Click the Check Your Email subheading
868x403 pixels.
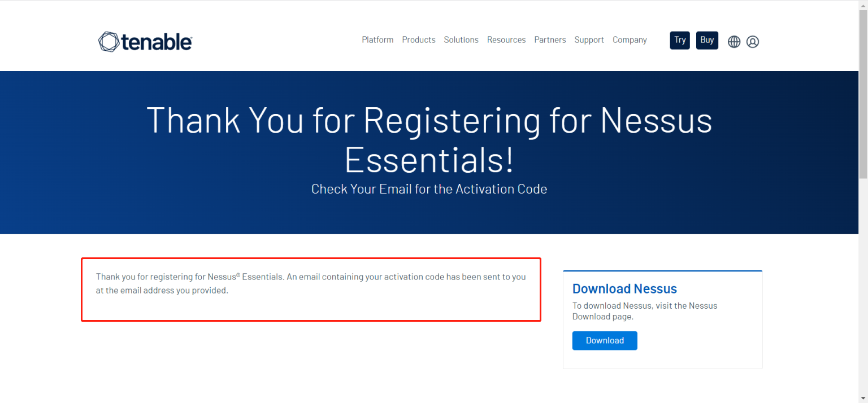click(429, 189)
